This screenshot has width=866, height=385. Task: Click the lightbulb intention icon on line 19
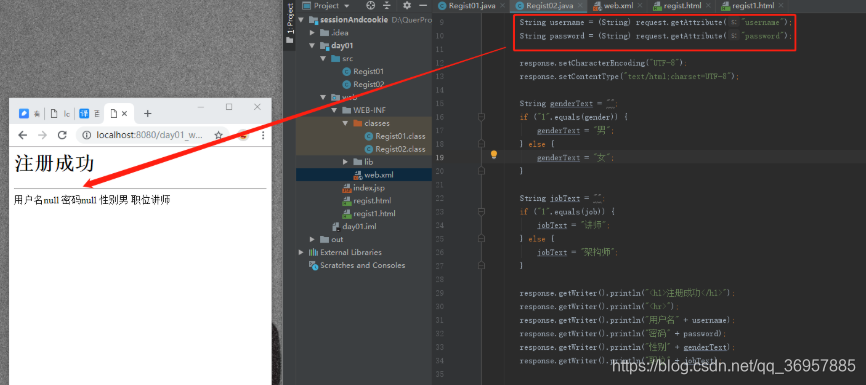tap(494, 155)
